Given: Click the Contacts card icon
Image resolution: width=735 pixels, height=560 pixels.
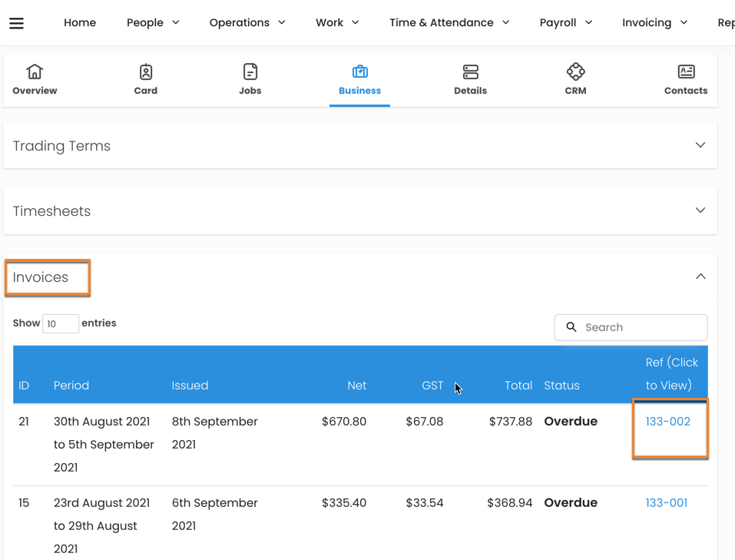Looking at the screenshot, I should (x=686, y=72).
